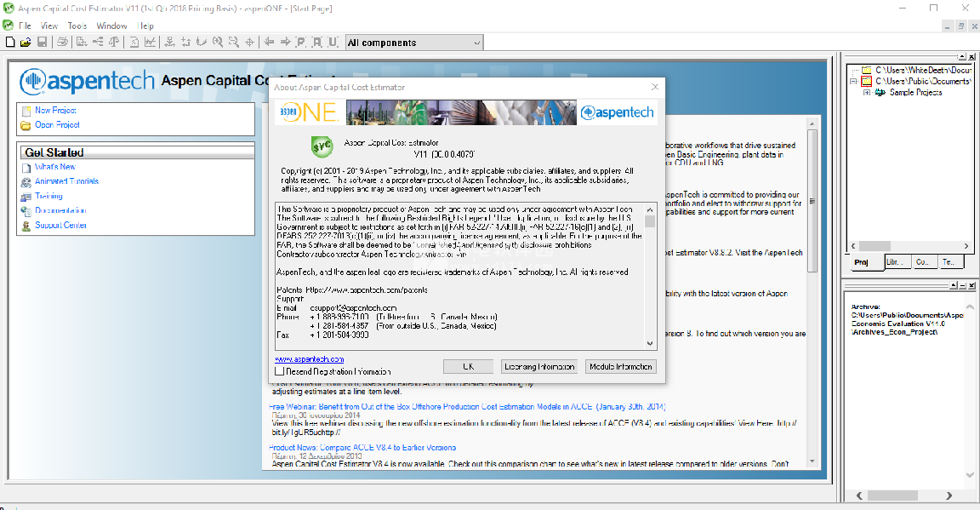Expand the Sample Projects tree node
The image size is (980, 510).
(x=866, y=93)
